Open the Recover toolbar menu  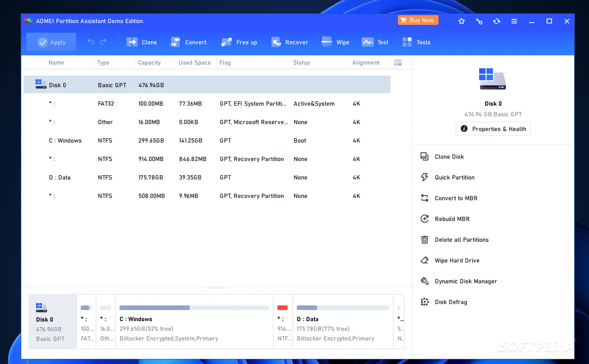(289, 42)
